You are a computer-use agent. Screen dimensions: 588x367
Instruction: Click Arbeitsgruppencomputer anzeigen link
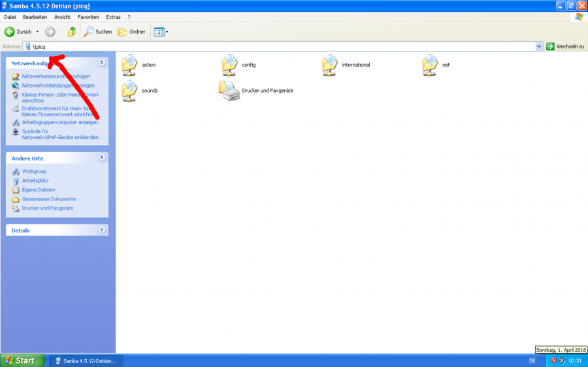[59, 122]
